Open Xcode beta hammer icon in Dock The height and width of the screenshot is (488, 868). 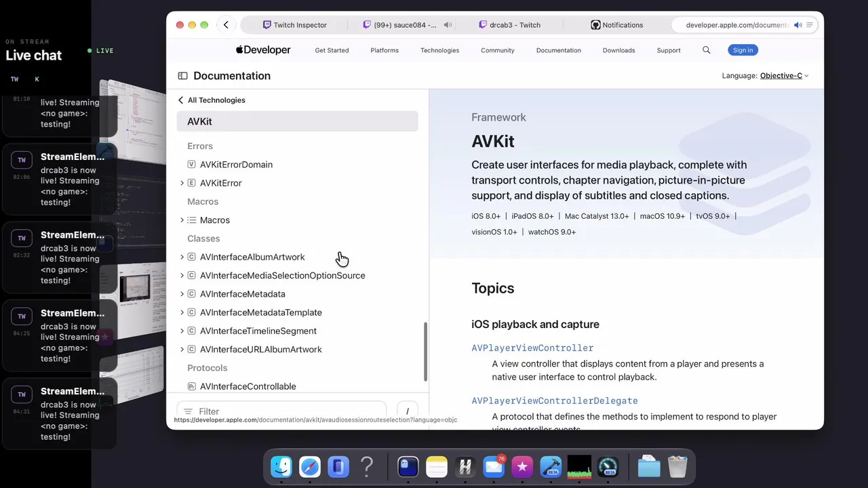[x=551, y=466]
